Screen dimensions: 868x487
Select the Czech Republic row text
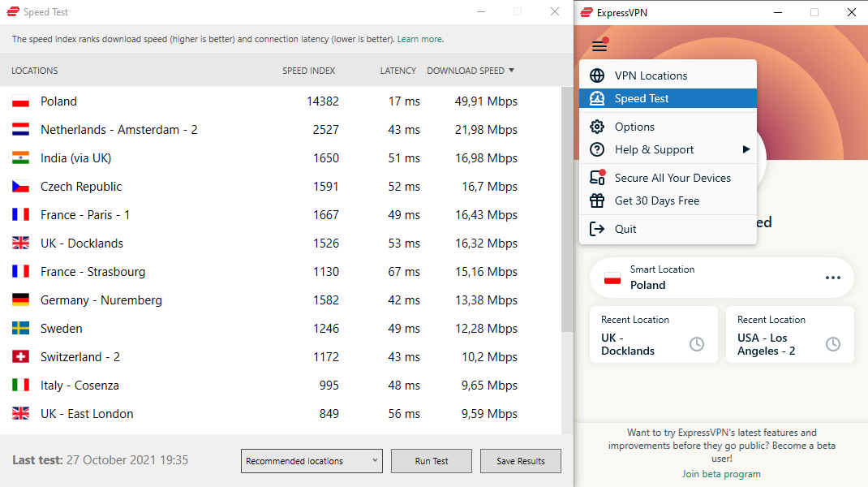coord(81,186)
